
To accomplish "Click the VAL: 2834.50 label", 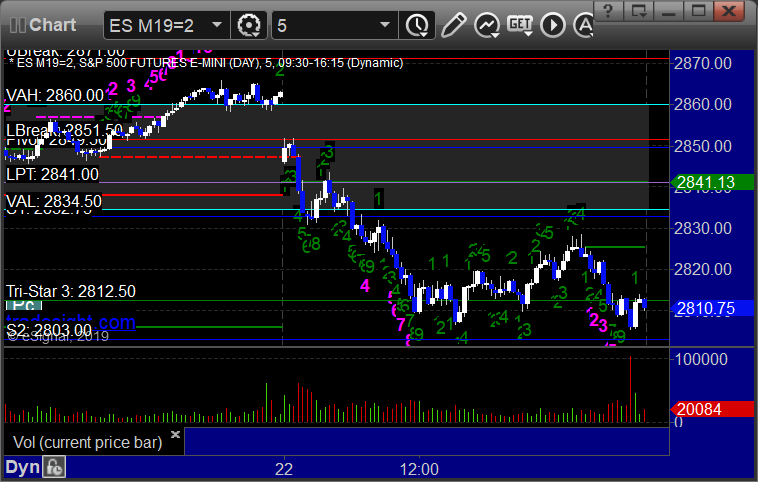I will coord(53,201).
